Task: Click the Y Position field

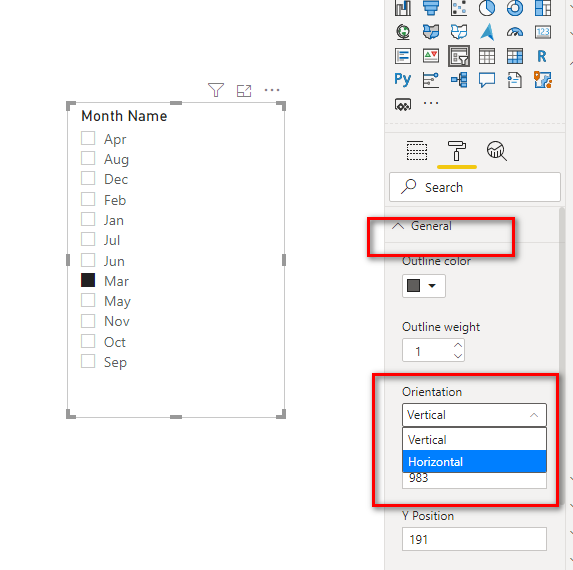Action: click(x=474, y=539)
